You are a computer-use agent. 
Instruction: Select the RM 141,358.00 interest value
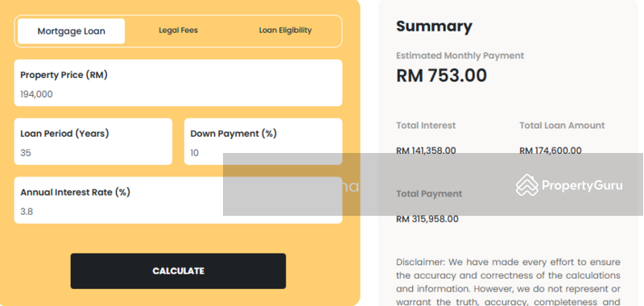coord(426,151)
